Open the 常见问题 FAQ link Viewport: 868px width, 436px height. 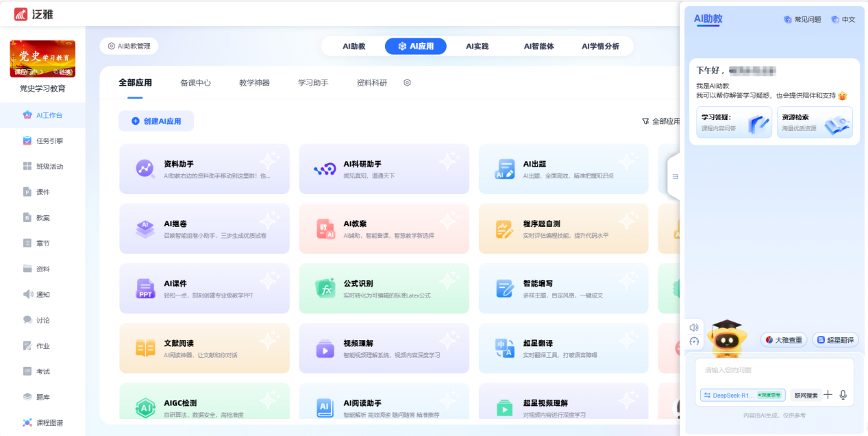click(x=802, y=20)
